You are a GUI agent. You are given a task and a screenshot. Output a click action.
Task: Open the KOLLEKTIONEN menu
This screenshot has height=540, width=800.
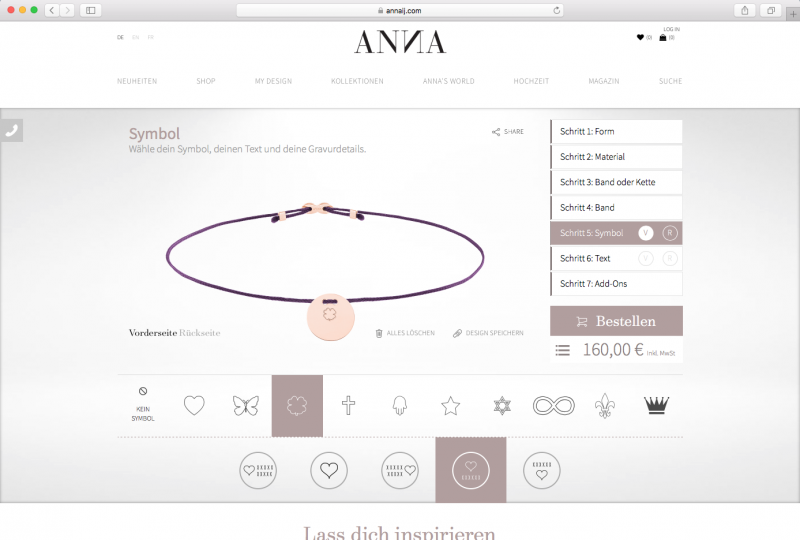[357, 81]
